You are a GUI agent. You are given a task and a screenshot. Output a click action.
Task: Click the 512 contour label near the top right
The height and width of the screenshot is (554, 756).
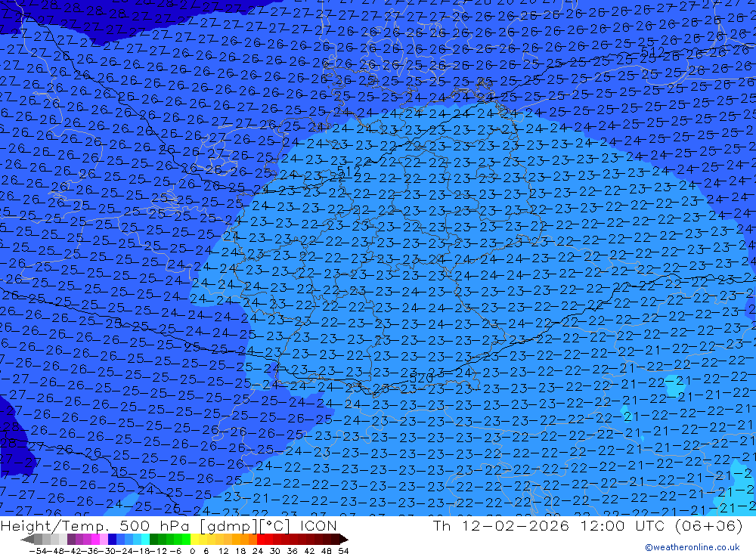click(x=653, y=51)
